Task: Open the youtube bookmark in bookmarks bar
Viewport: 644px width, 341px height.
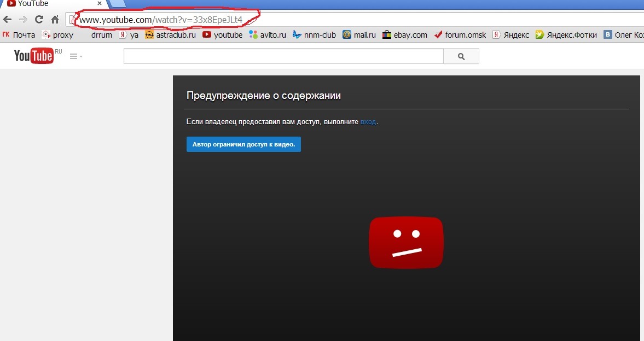Action: click(223, 35)
